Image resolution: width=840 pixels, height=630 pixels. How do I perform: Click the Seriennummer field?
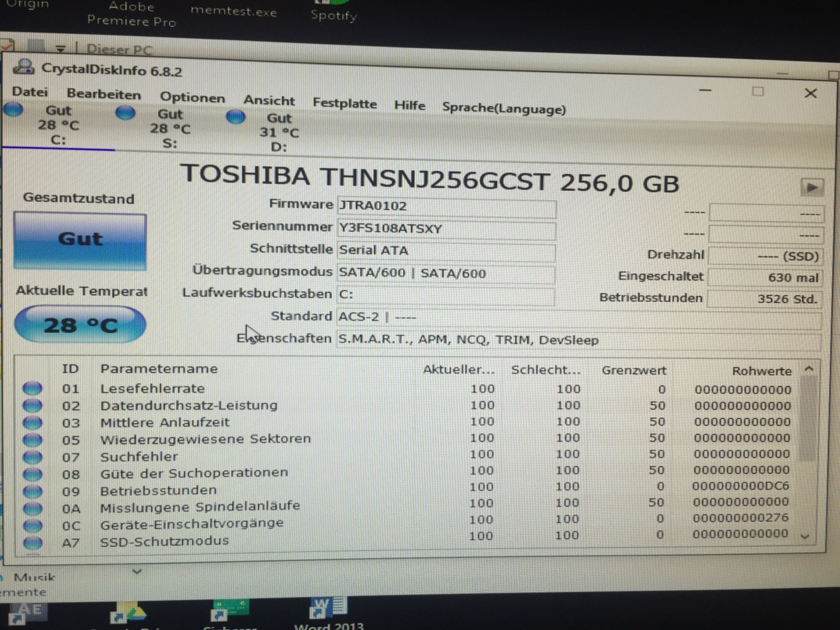(x=446, y=229)
